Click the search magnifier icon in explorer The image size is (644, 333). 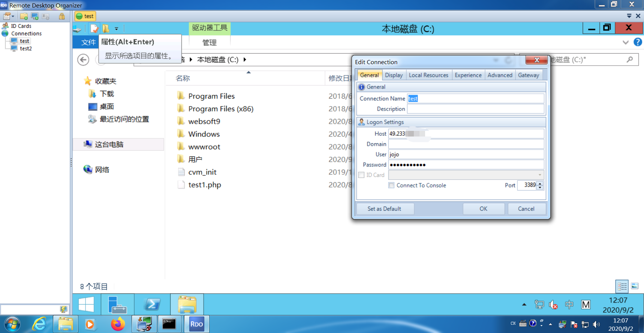[630, 60]
